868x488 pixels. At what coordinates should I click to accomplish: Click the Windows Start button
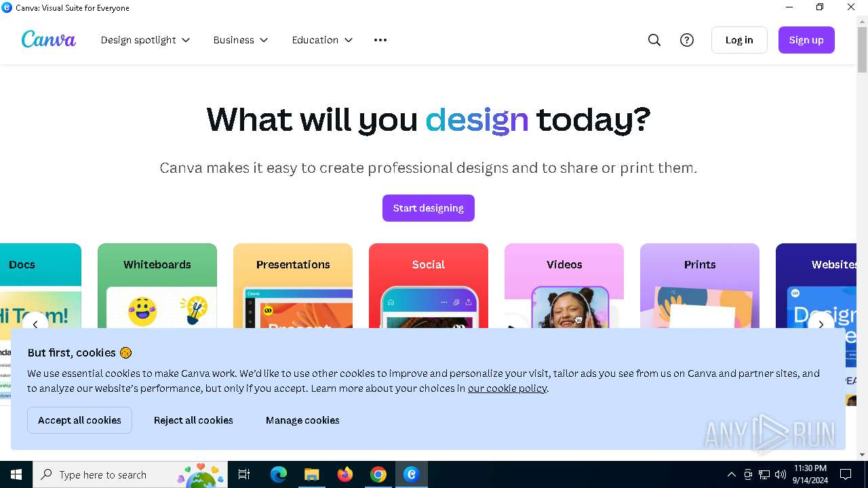(16, 474)
